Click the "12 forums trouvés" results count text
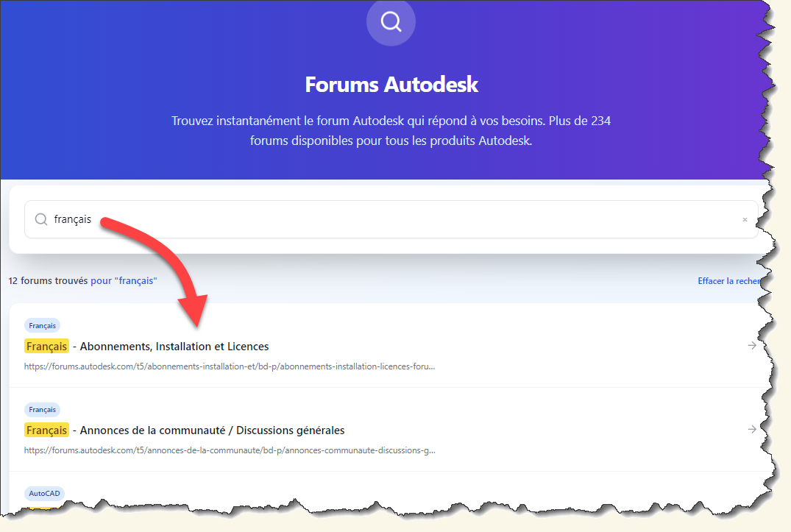The height and width of the screenshot is (532, 791). point(48,281)
